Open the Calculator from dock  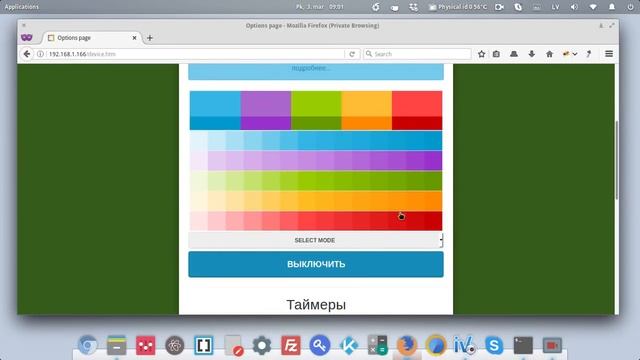378,345
